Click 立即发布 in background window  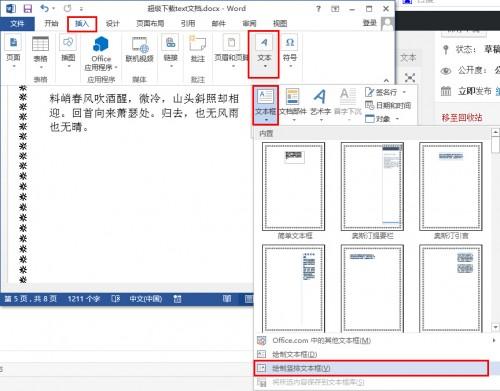click(x=474, y=91)
